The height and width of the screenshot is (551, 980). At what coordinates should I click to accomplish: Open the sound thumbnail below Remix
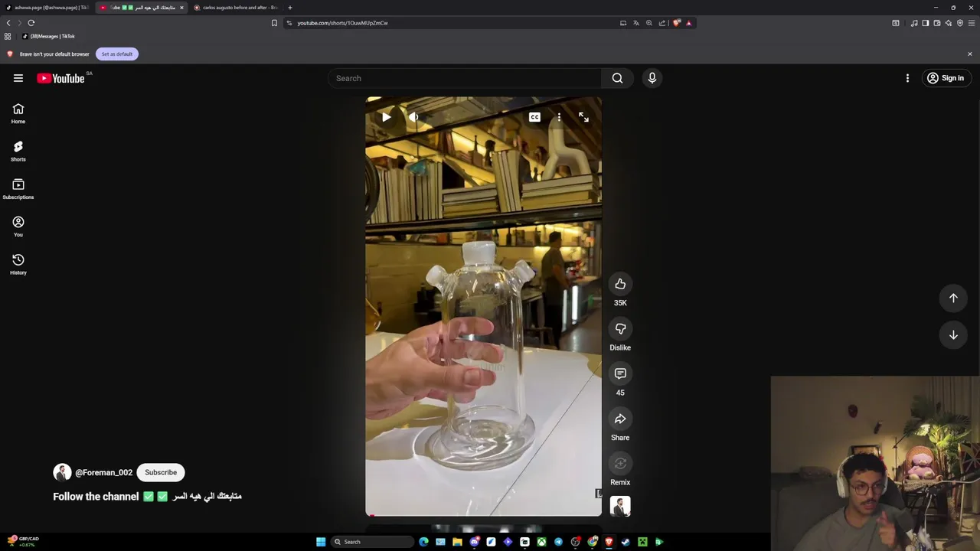click(620, 506)
